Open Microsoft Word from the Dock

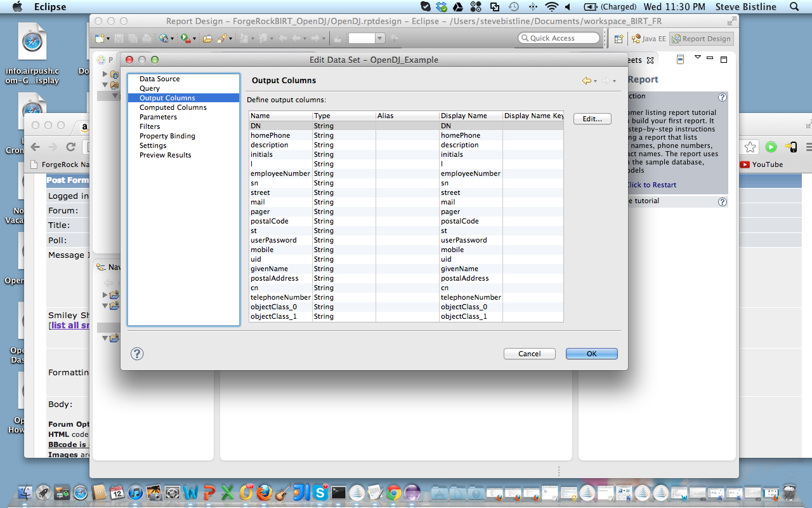pyautogui.click(x=191, y=492)
